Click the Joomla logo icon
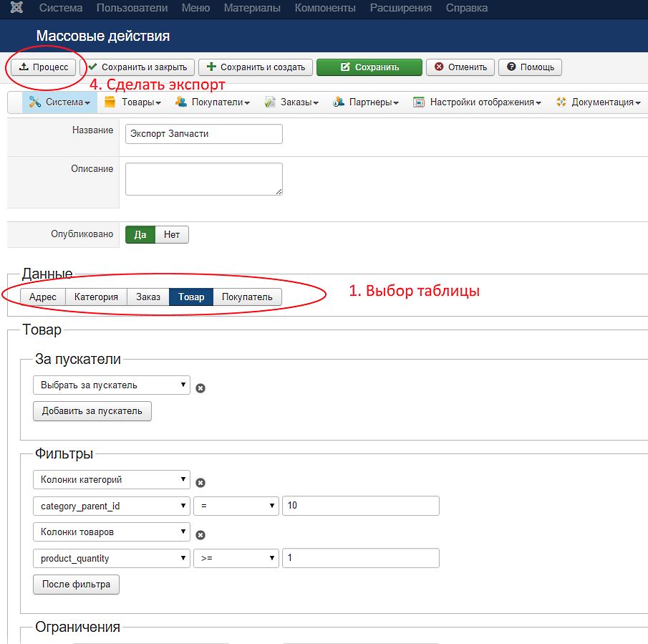The width and height of the screenshot is (648, 644). [x=16, y=7]
